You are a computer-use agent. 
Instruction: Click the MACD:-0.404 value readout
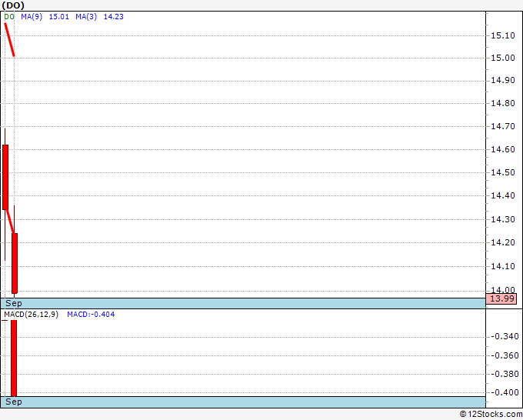[91, 315]
